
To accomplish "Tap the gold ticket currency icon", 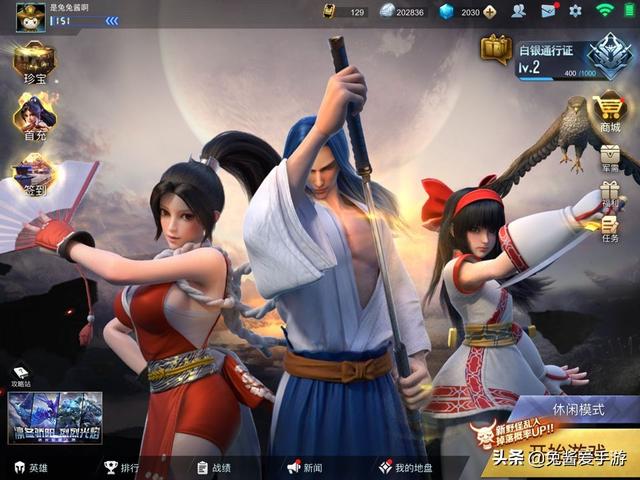I will (329, 12).
